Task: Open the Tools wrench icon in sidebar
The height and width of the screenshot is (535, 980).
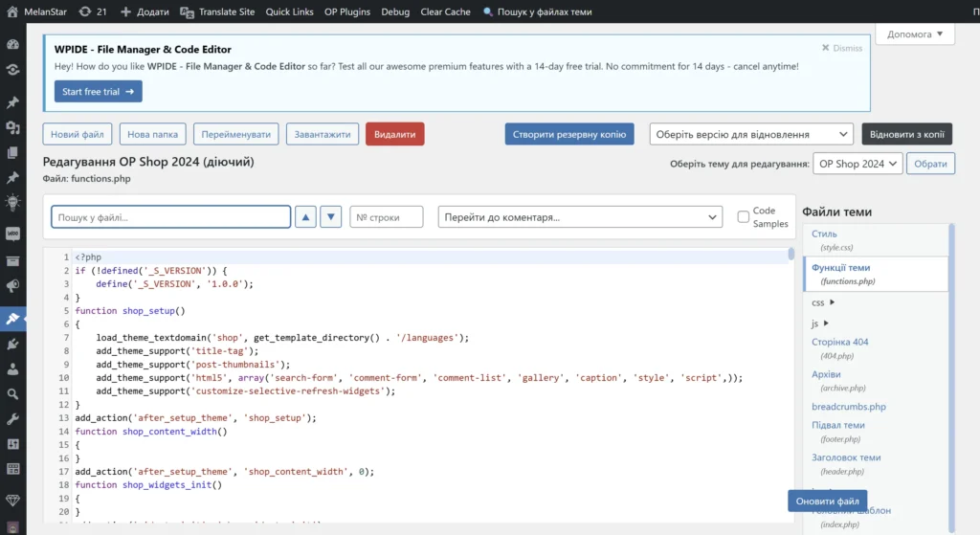Action: [x=12, y=419]
